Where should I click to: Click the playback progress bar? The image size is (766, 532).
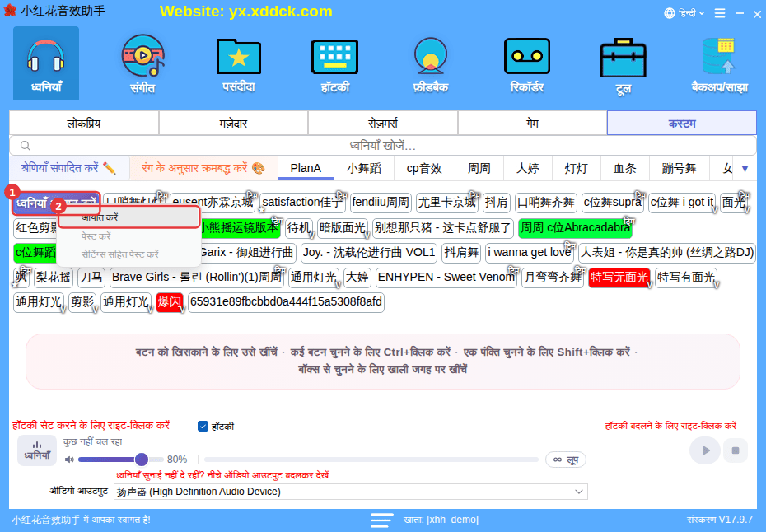click(371, 460)
